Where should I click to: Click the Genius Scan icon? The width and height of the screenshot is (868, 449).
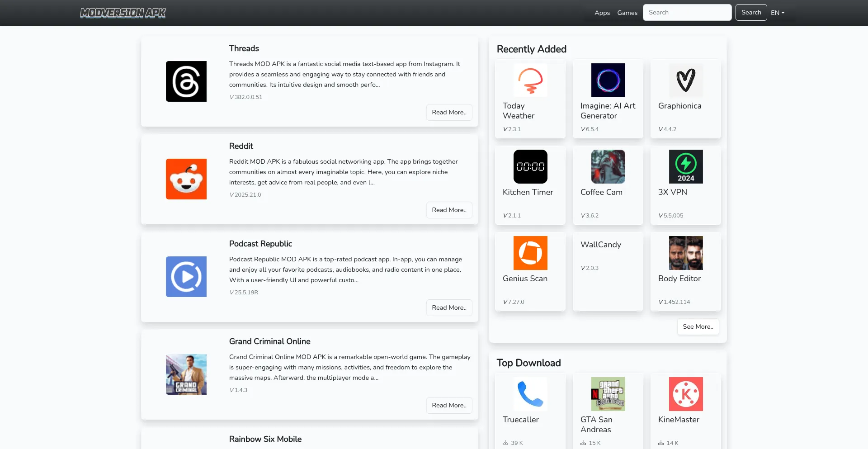click(530, 253)
